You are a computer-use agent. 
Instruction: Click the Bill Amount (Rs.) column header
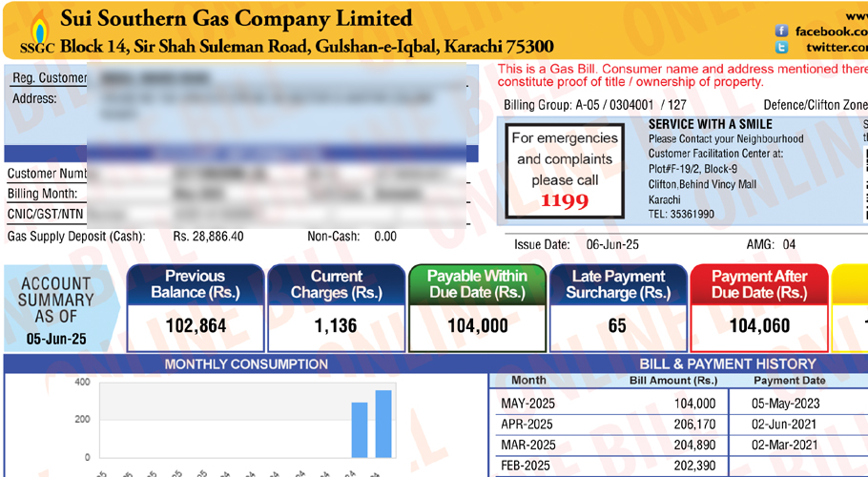click(x=673, y=381)
